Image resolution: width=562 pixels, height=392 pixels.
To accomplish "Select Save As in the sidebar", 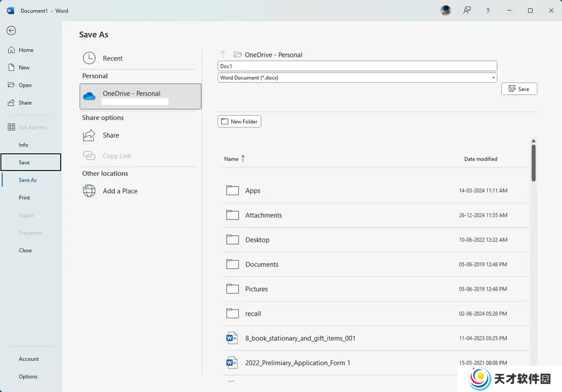I will 28,180.
